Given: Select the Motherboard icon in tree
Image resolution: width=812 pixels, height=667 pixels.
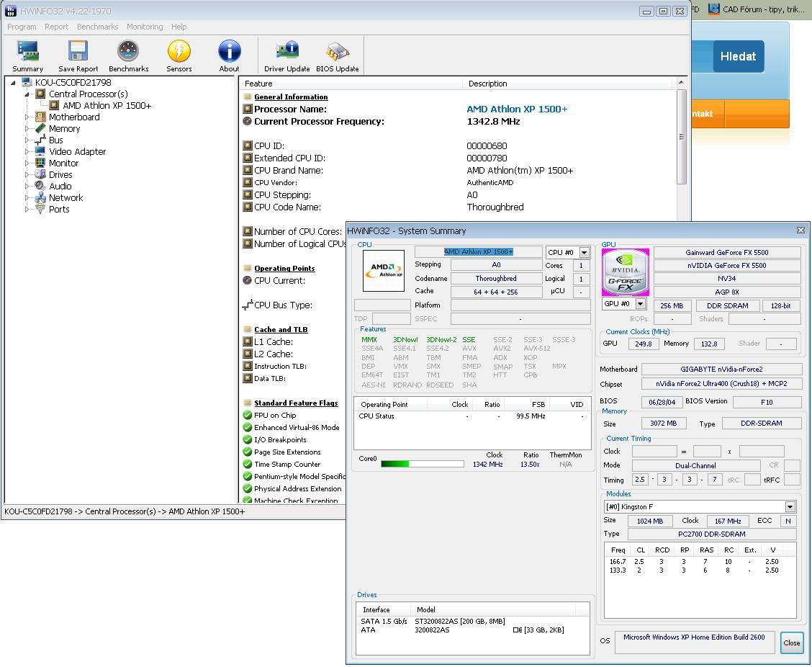Looking at the screenshot, I should pos(40,117).
